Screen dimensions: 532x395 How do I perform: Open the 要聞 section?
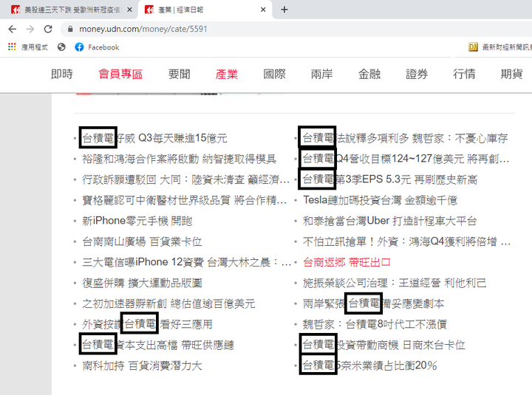[179, 74]
